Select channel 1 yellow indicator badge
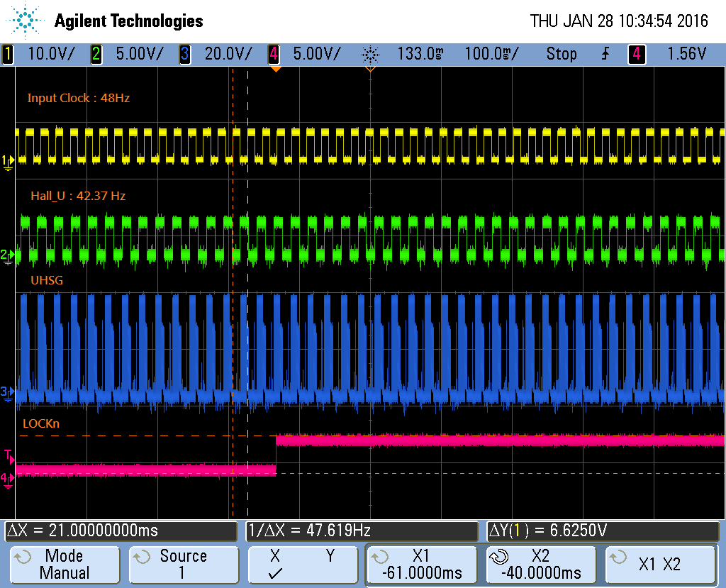 point(8,54)
